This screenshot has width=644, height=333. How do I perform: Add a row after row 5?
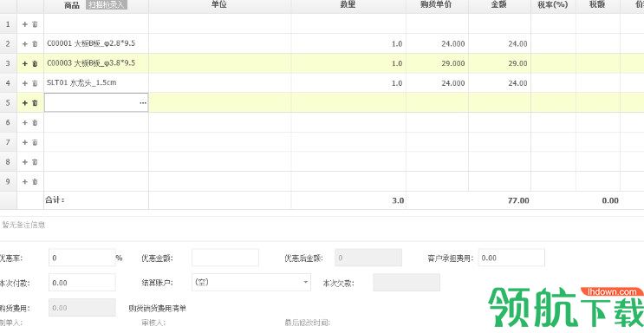pyautogui.click(x=24, y=103)
